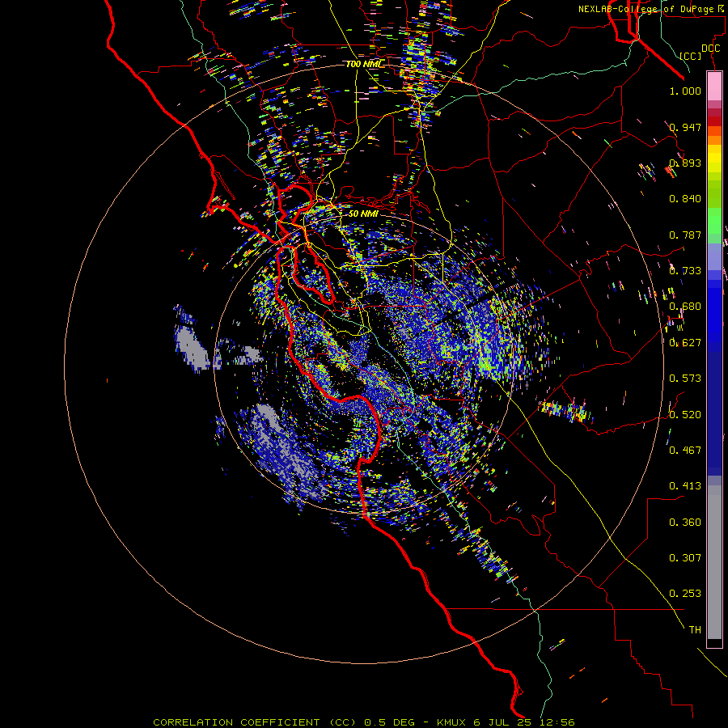Click the DCC label above the legend

tap(710, 49)
